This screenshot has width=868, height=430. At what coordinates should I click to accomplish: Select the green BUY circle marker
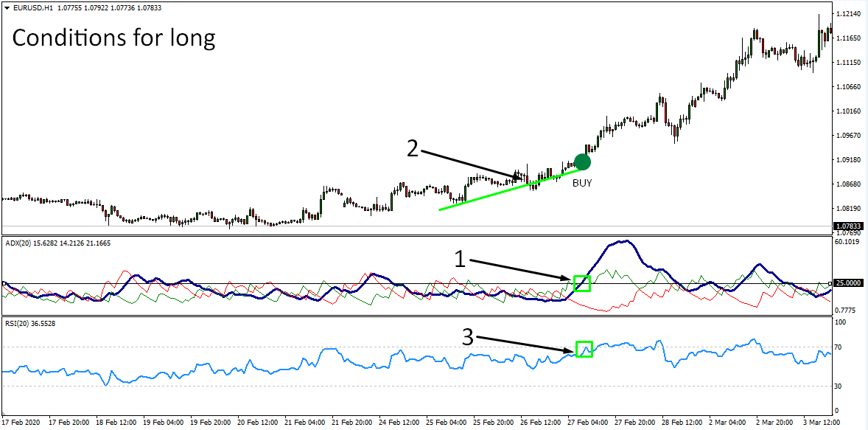pyautogui.click(x=582, y=160)
